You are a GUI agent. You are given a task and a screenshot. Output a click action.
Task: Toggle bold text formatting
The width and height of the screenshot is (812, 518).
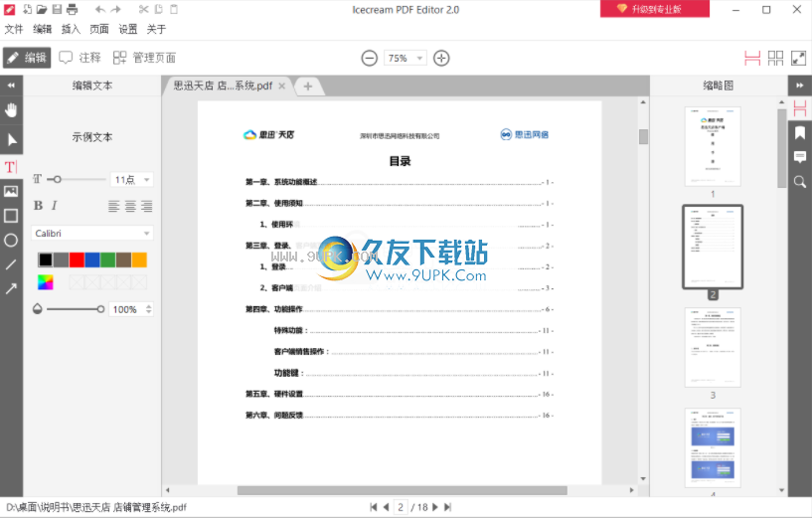39,206
